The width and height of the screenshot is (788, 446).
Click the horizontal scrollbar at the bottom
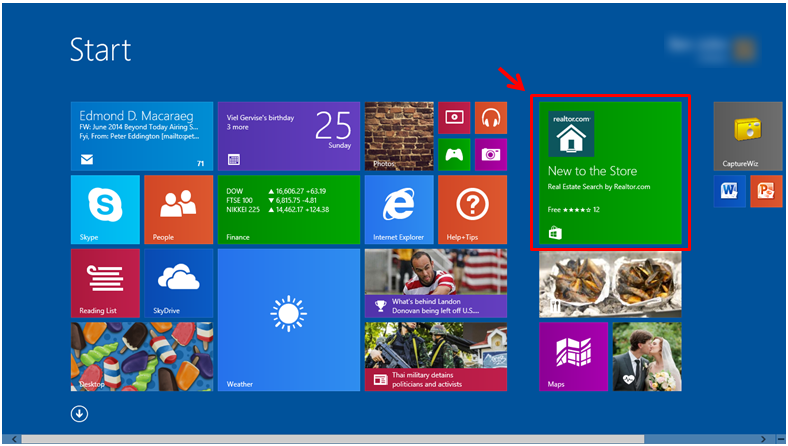tap(390, 439)
